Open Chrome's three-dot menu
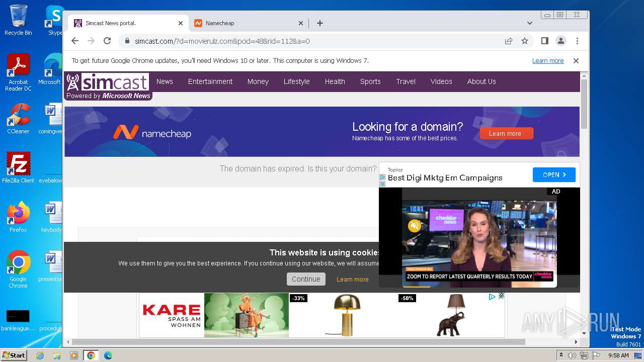This screenshot has height=362, width=644. (577, 41)
